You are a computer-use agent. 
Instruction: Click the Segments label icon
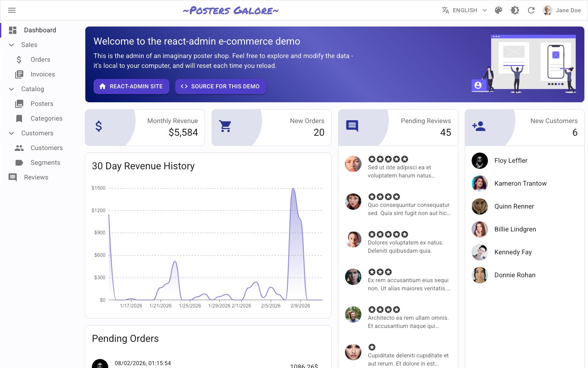[x=19, y=163]
